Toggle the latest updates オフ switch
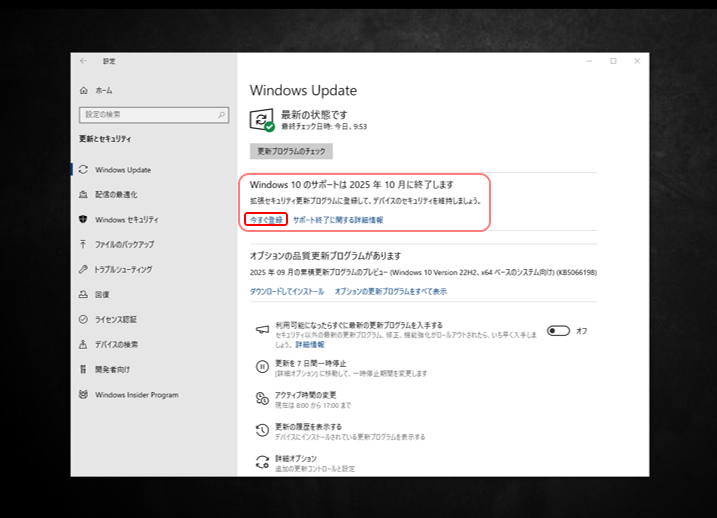Viewport: 717px width, 518px height. coord(558,330)
